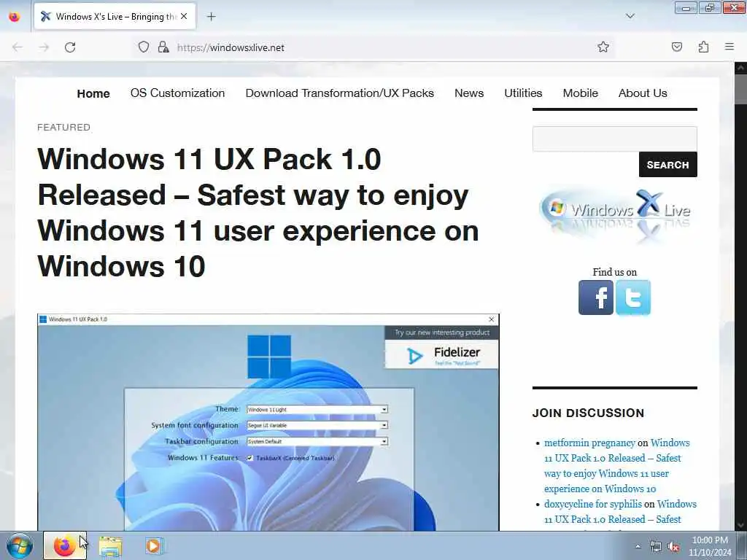Open the Extensions puzzle icon
The height and width of the screenshot is (560, 747).
[703, 47]
